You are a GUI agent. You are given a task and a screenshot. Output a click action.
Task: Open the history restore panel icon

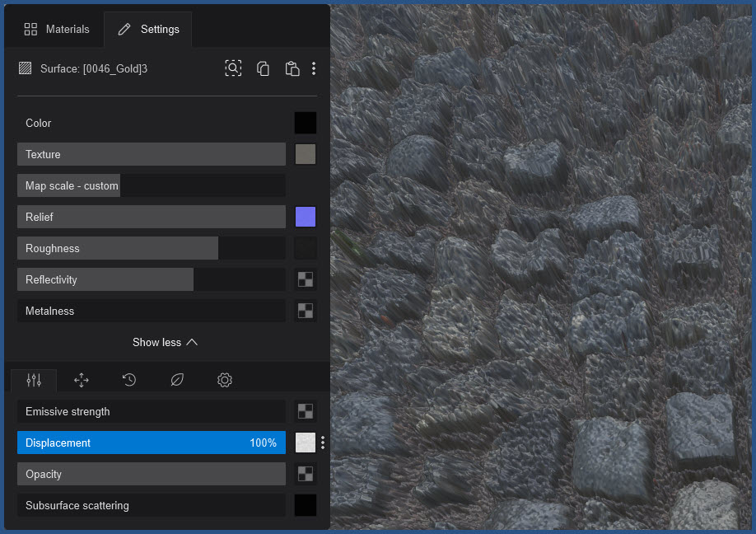coord(128,380)
